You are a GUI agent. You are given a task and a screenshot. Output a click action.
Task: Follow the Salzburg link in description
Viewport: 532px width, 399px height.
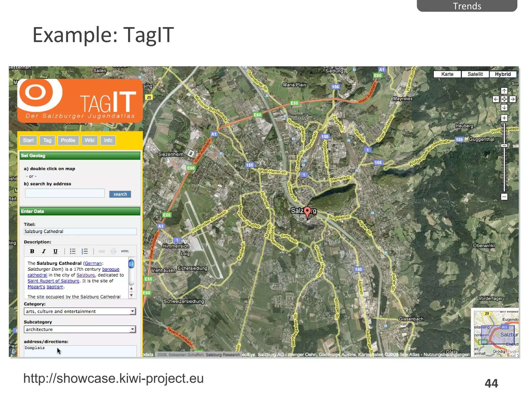pos(86,275)
